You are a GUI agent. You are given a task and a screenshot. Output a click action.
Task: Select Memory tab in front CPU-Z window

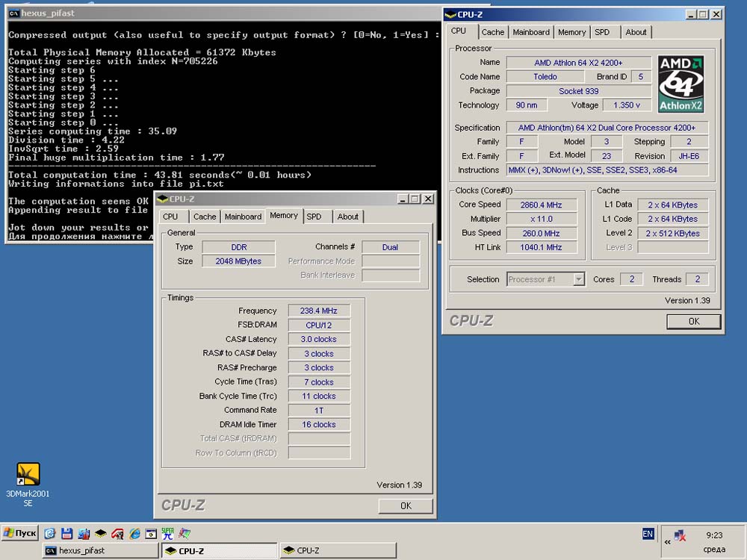pos(284,216)
